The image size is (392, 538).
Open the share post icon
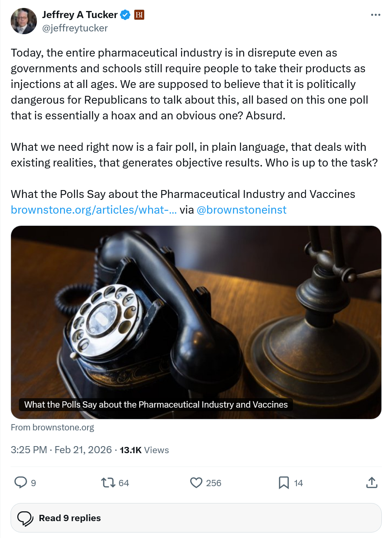point(372,482)
